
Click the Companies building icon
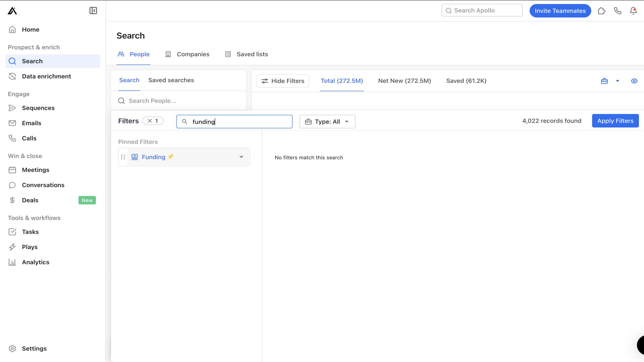click(168, 54)
